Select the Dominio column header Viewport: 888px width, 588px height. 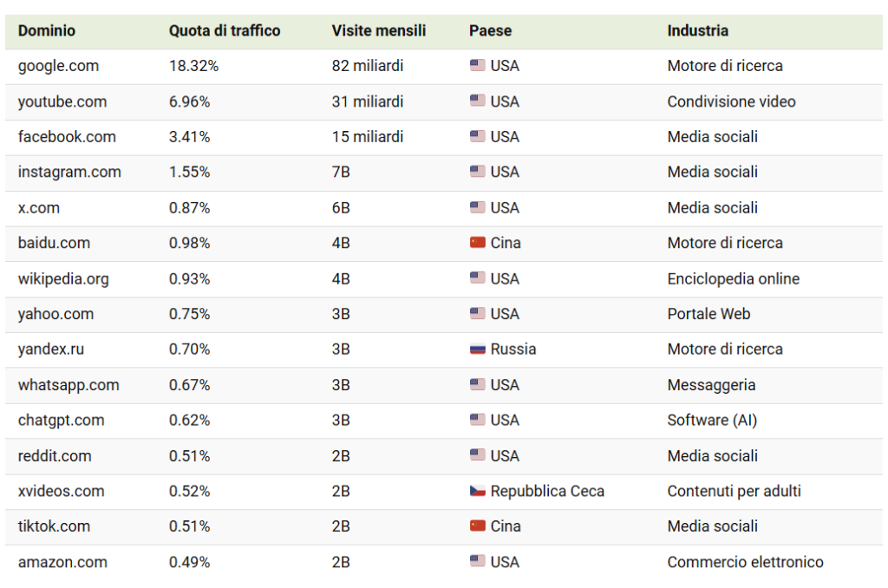tap(47, 30)
